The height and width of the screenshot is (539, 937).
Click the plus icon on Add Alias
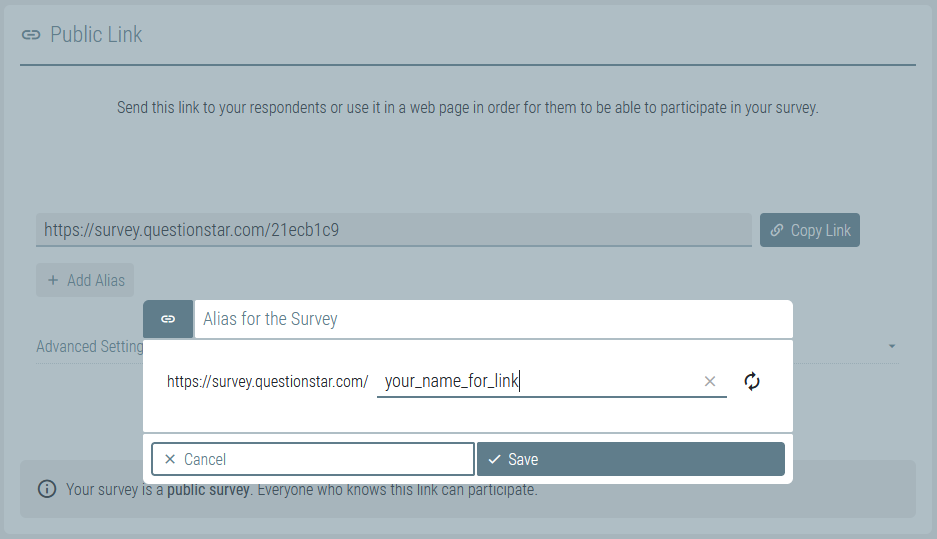[53, 280]
